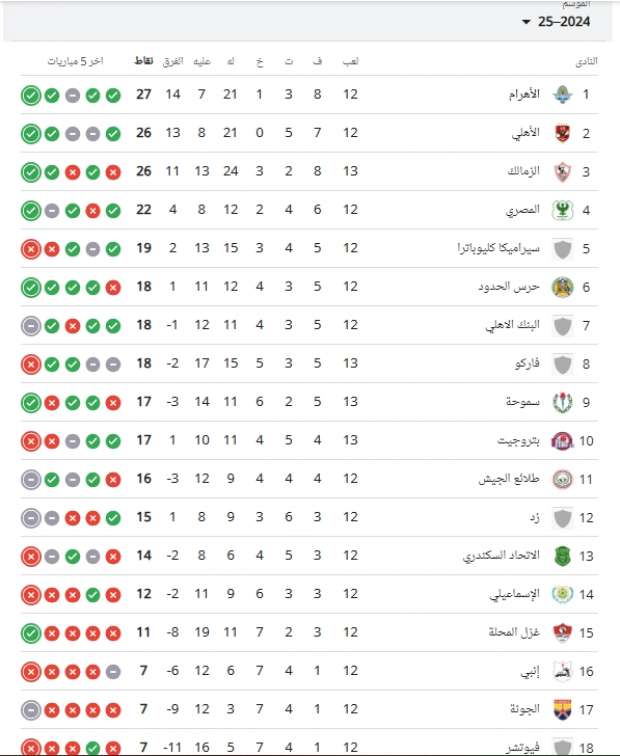This screenshot has height=756, width=620.
Task: Open the سيراميكا كليوباترا team name link
Action: 499,249
